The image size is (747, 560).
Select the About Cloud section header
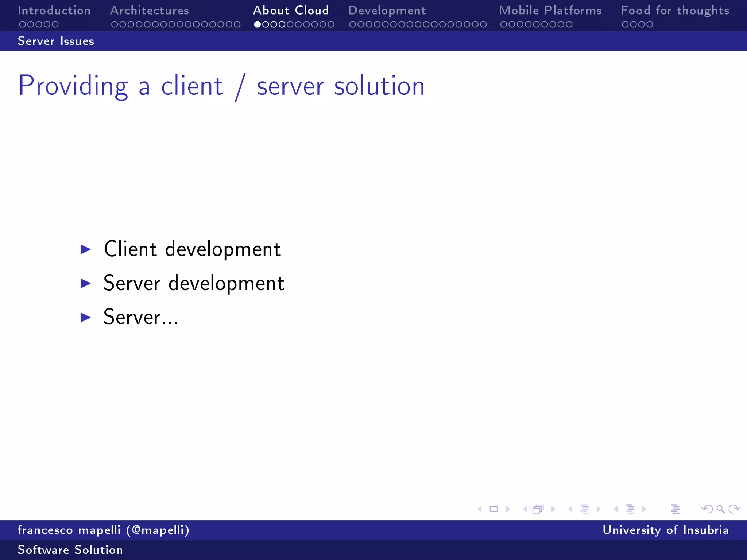(291, 10)
